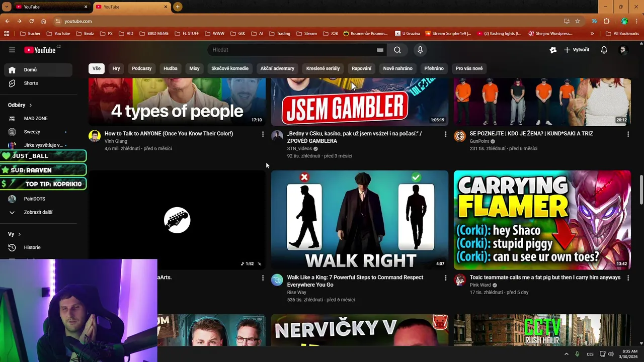The height and width of the screenshot is (362, 644).
Task: Open new browser tab
Action: tap(178, 7)
